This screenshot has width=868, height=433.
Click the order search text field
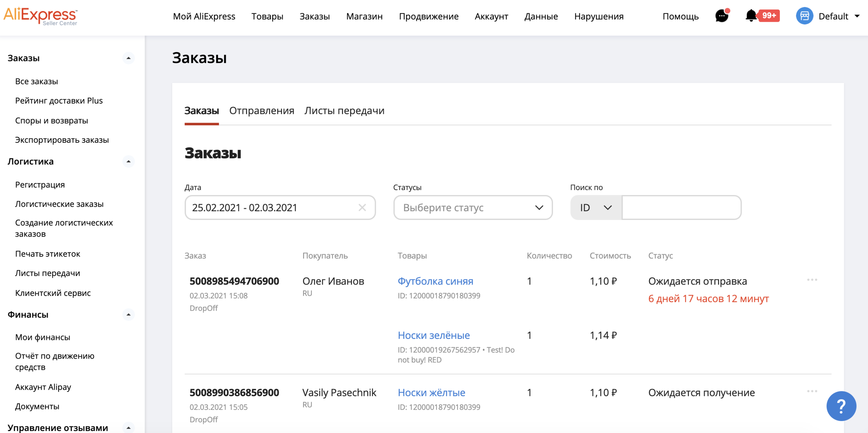point(681,207)
